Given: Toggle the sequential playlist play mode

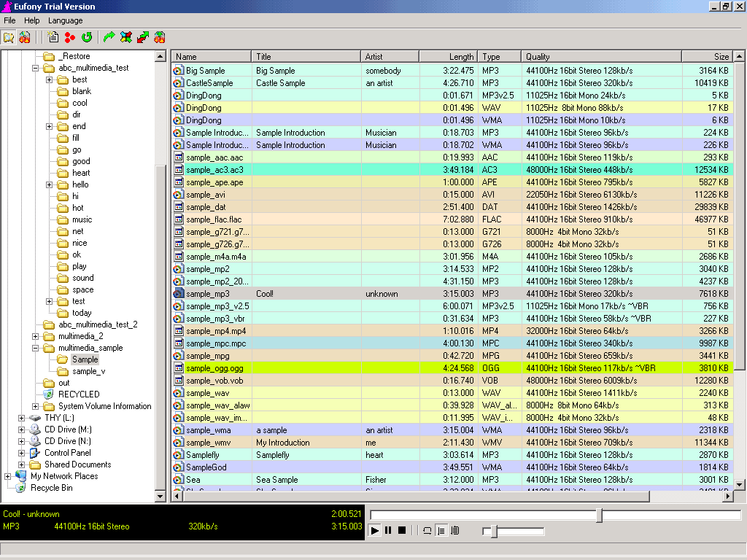Looking at the screenshot, I should (x=441, y=531).
